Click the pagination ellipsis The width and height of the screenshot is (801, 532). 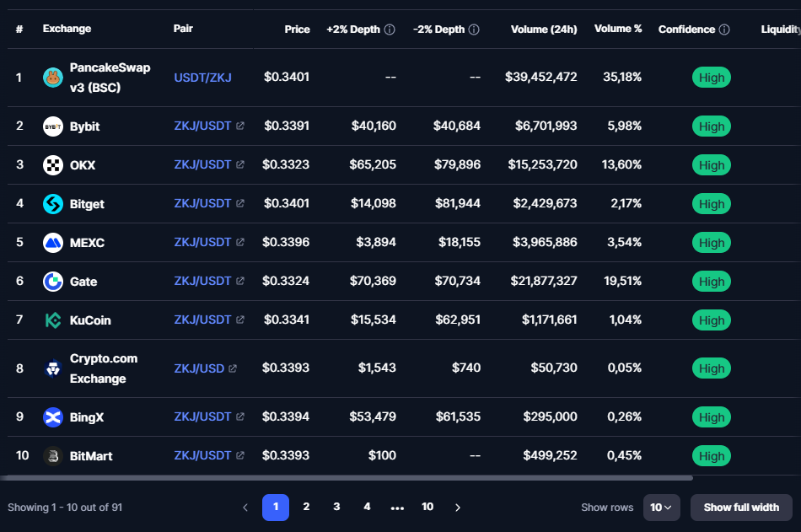(x=397, y=508)
